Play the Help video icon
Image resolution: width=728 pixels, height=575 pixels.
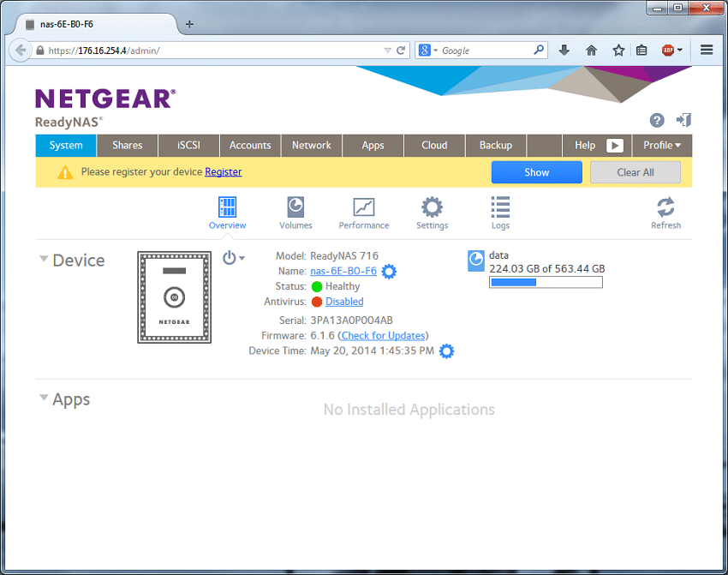(x=615, y=146)
